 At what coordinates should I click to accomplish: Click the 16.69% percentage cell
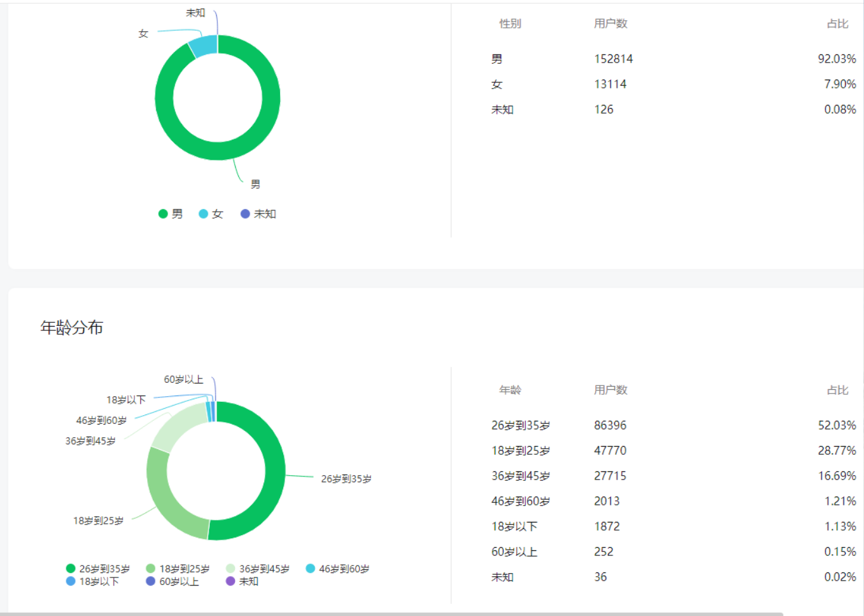pos(837,476)
